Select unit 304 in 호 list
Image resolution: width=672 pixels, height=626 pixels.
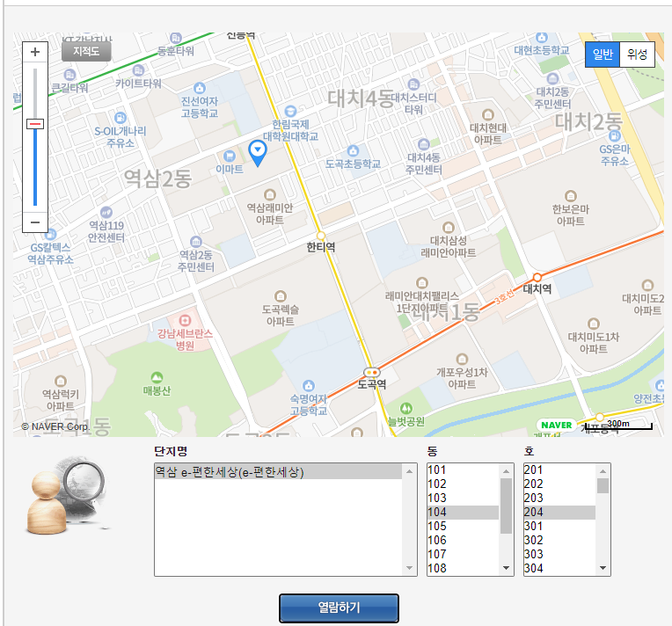click(559, 568)
